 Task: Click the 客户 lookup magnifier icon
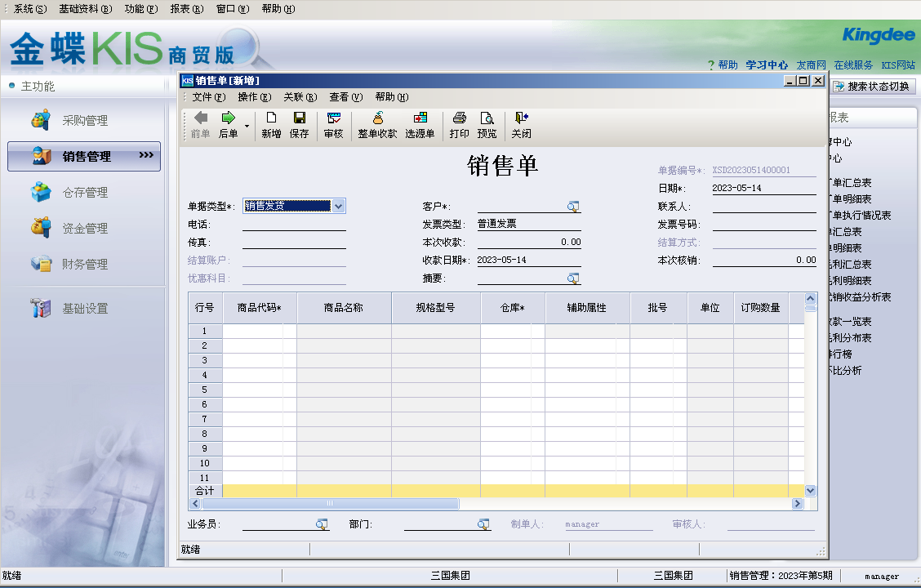pos(573,206)
